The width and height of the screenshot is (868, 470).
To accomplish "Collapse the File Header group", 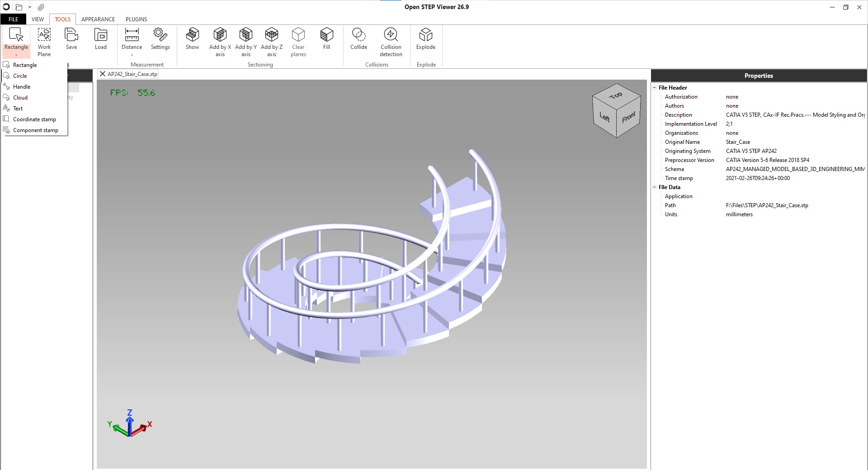I will coord(654,88).
